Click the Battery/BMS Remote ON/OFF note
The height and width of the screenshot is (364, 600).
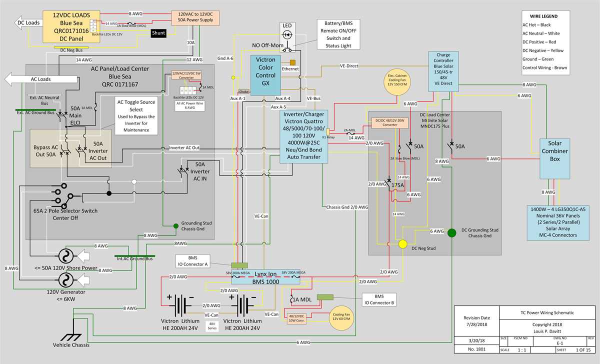pos(338,34)
